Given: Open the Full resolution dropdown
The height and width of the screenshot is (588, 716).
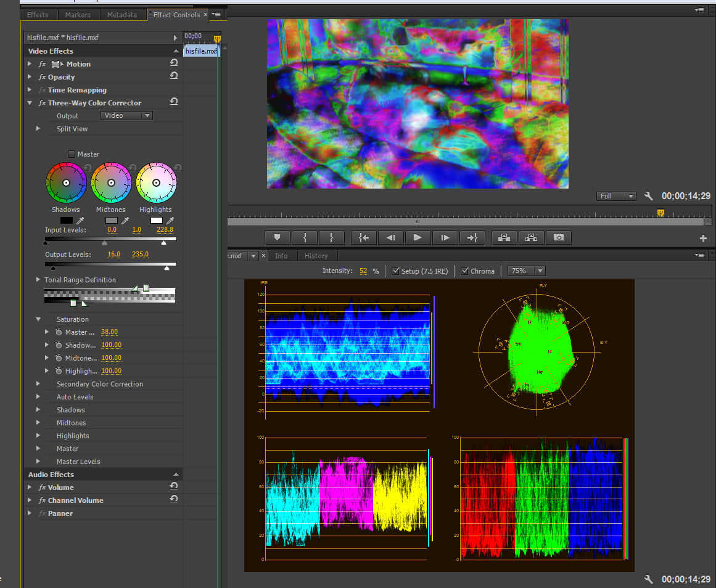Looking at the screenshot, I should [616, 196].
